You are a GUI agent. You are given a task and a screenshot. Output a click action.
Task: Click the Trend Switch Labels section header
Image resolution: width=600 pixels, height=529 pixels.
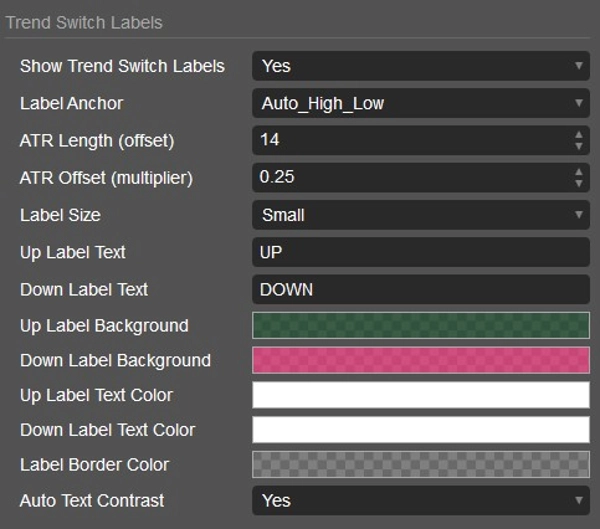[84, 22]
